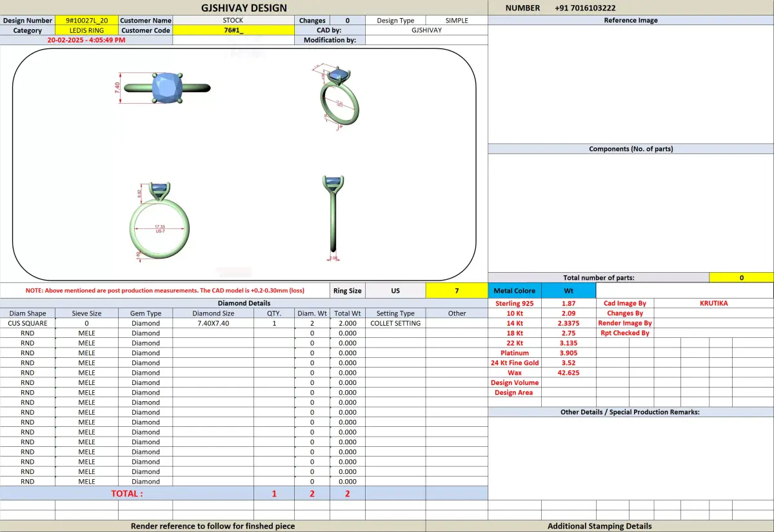Click the Modification by label
This screenshot has width=774, height=532.
[x=330, y=40]
